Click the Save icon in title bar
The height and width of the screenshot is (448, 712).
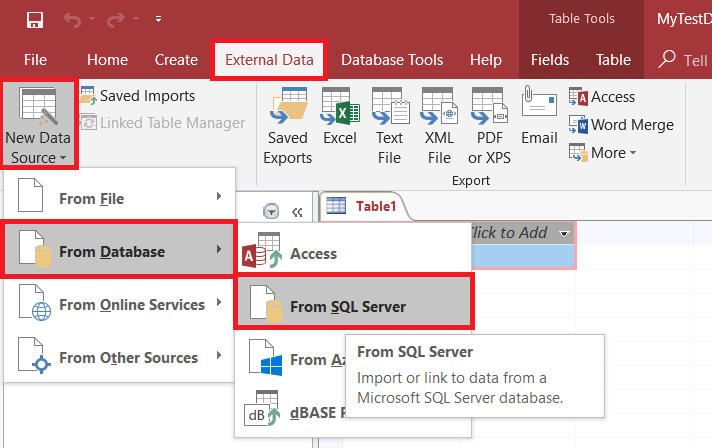point(34,19)
